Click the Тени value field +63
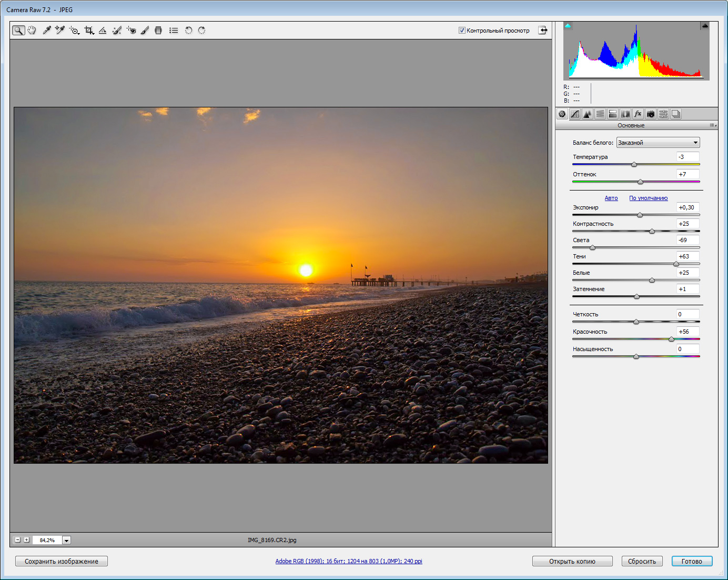Screen dimensions: 728x580 click(688, 256)
